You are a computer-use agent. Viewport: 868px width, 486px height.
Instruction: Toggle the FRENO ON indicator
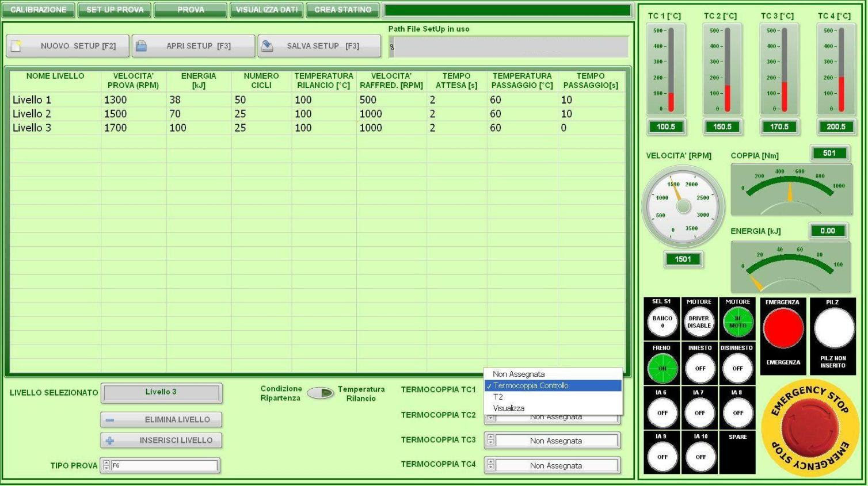662,368
